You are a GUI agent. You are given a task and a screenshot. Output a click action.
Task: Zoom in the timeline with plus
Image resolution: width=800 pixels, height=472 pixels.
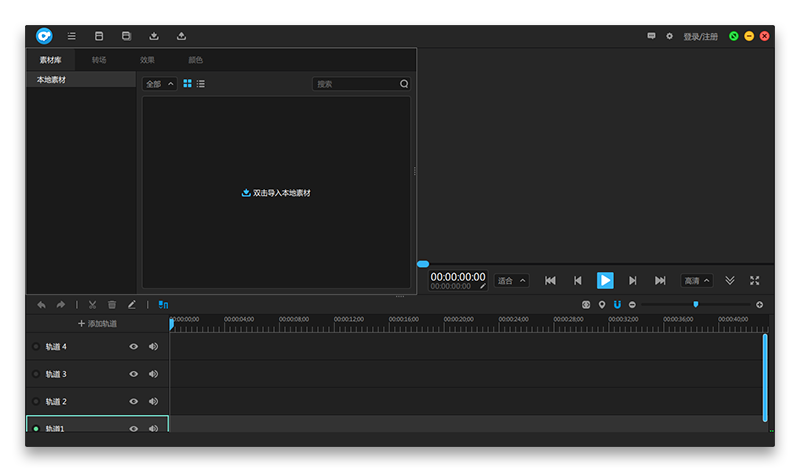760,305
